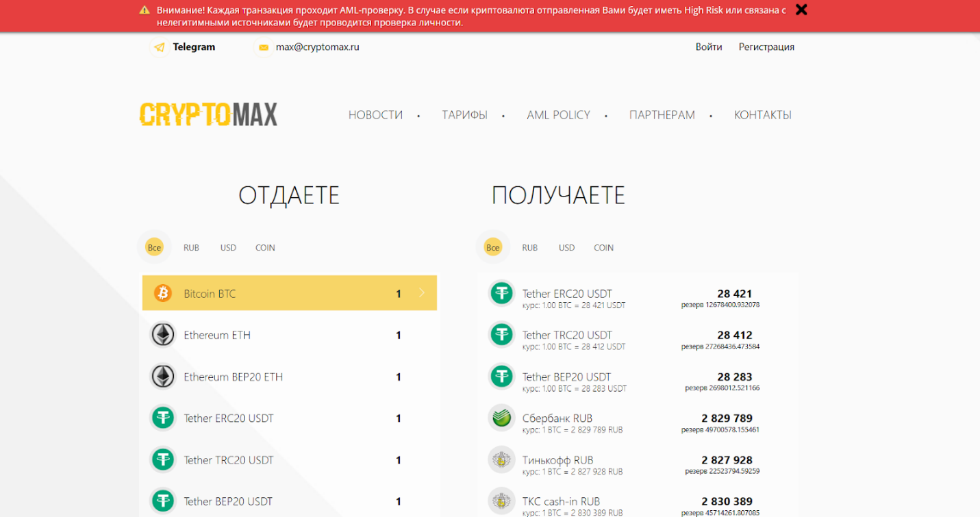Click the rate value 28 412
The image size is (980, 517).
tap(735, 335)
